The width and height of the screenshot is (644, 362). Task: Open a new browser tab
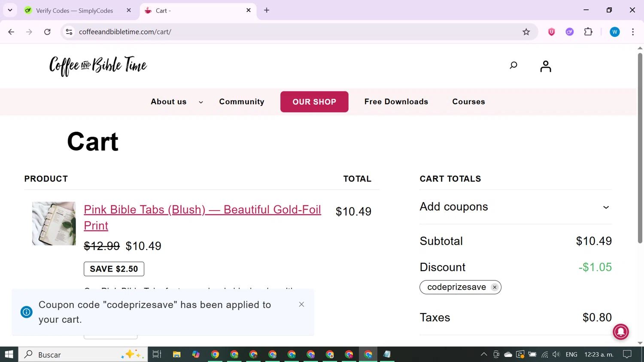267,10
